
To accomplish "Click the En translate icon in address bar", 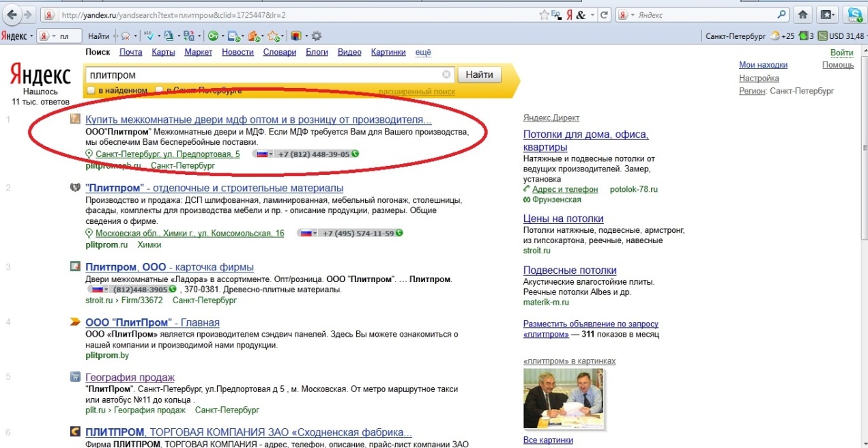I will 556,14.
